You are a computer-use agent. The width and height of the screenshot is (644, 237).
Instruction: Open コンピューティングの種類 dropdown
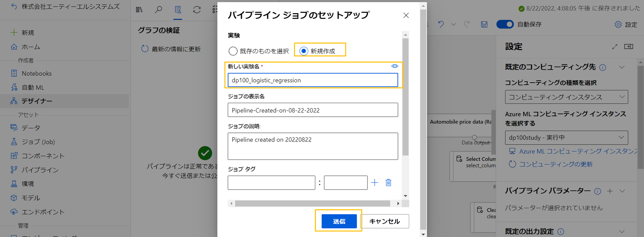coord(566,97)
